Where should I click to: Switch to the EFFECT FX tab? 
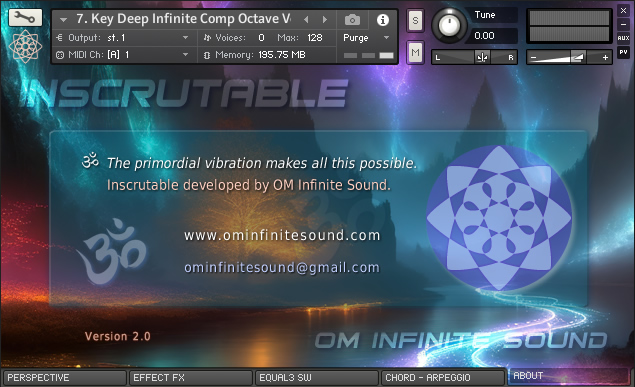coord(190,378)
